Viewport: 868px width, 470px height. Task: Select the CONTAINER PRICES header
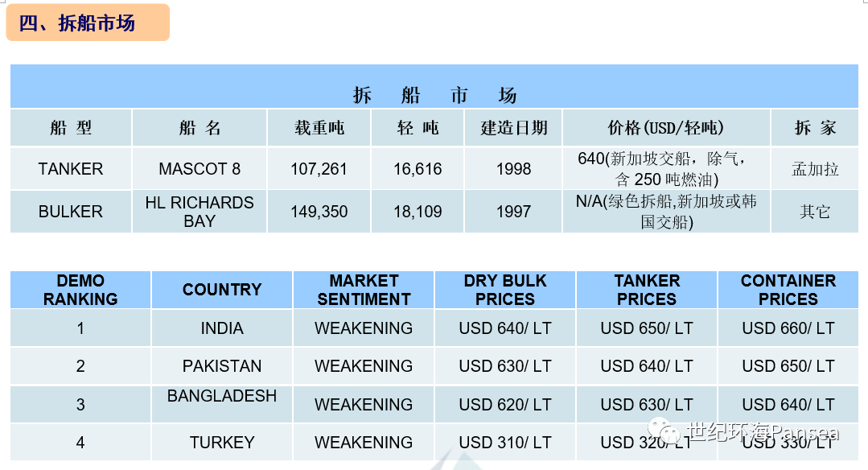tap(788, 290)
